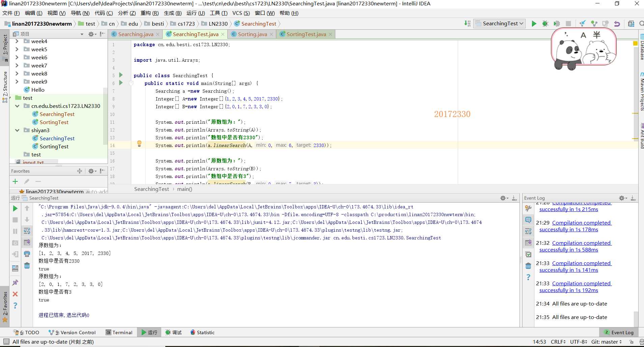Toggle tool window buttons in status bar corner

tap(6, 342)
